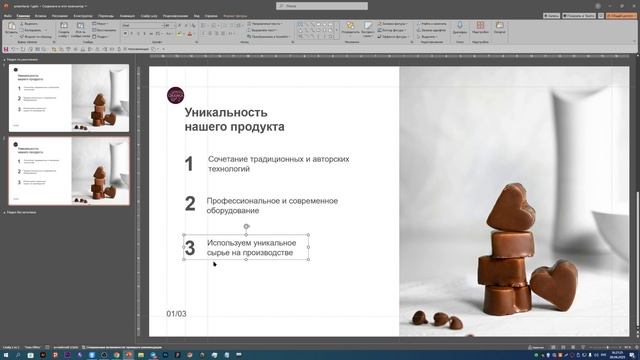Click the Comments icon beside Share button

click(x=601, y=16)
